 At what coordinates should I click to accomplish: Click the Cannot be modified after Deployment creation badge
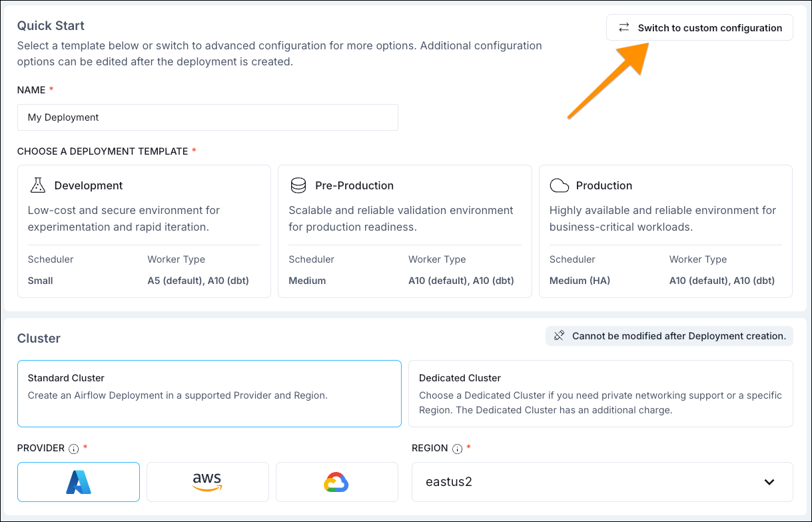point(677,336)
